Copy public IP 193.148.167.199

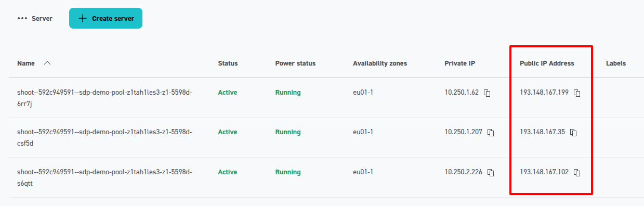pyautogui.click(x=577, y=93)
